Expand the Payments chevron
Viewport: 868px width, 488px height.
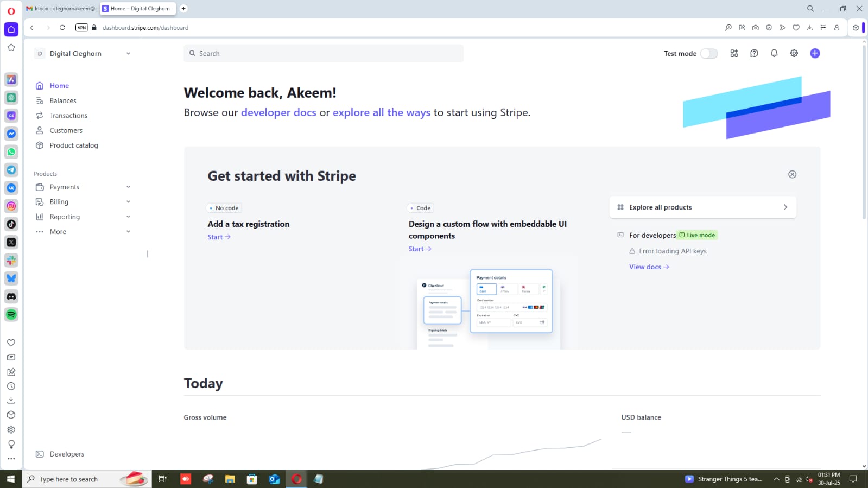coord(128,187)
